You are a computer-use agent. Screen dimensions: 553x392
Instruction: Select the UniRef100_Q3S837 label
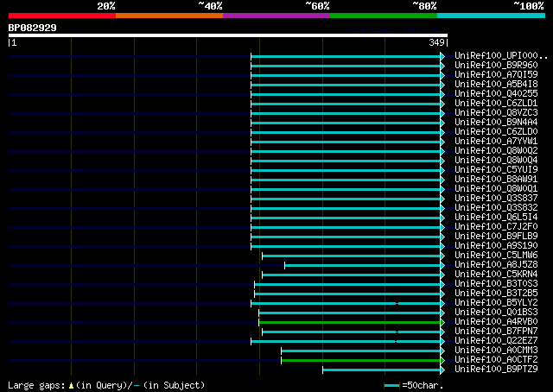[x=496, y=199]
